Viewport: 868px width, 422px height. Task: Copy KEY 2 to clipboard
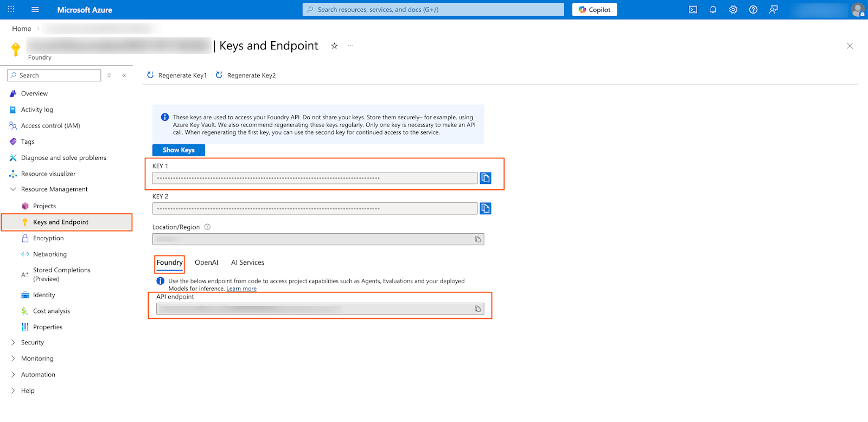click(x=486, y=208)
